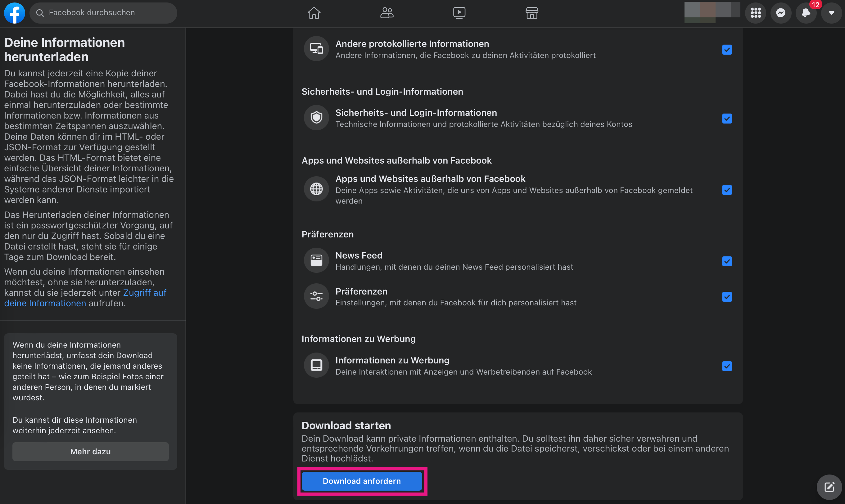Viewport: 845px width, 504px height.
Task: Toggle Apps und Websites außerhalb checkbox
Action: [x=727, y=190]
